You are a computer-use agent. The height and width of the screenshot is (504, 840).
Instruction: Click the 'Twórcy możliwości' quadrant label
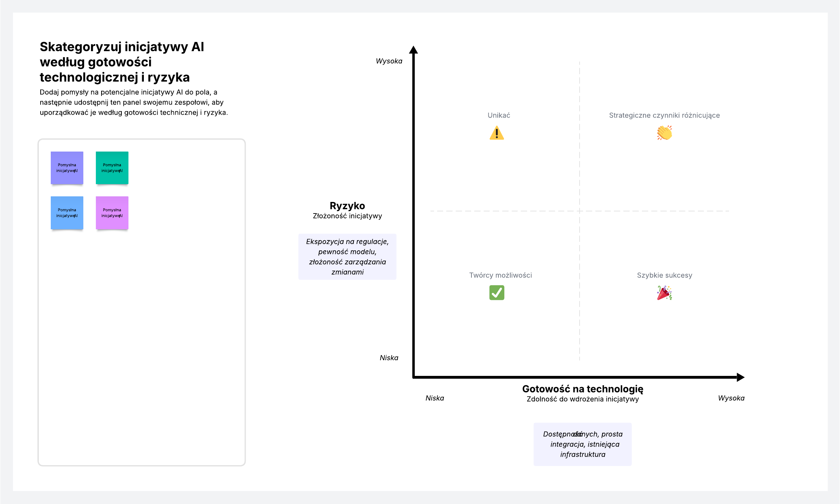(500, 275)
